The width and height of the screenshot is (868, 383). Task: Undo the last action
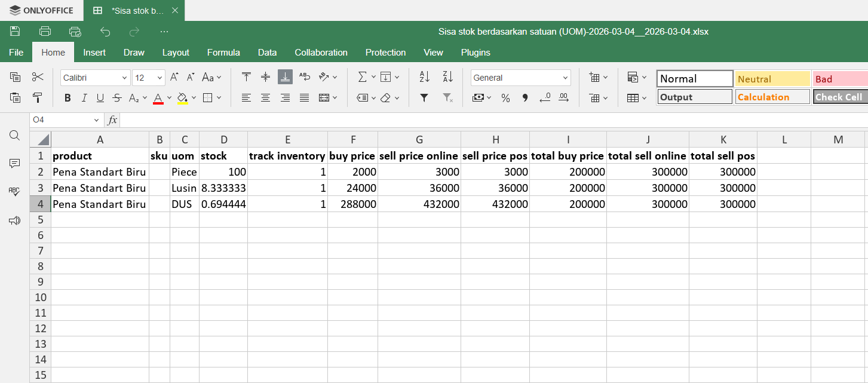click(x=105, y=31)
